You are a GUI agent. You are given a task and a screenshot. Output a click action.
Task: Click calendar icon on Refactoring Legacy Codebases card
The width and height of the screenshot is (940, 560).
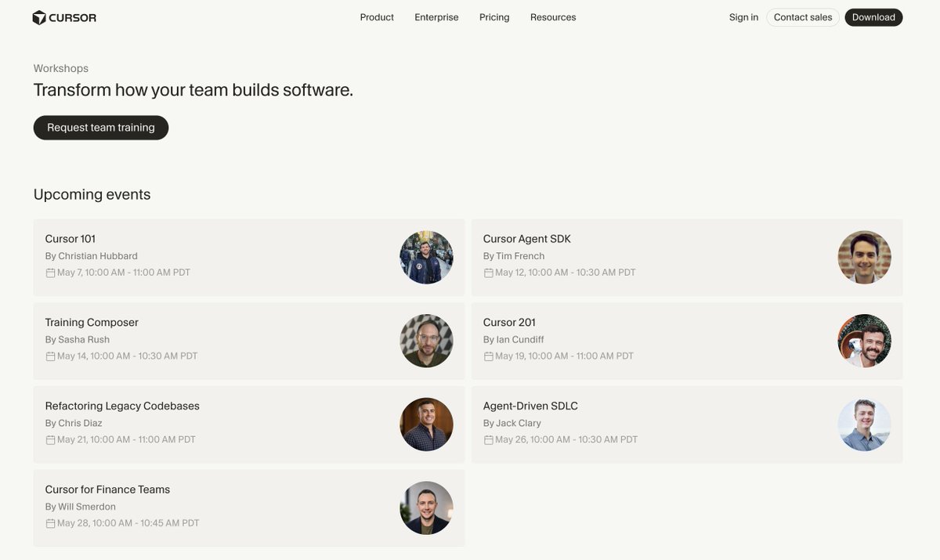(50, 440)
